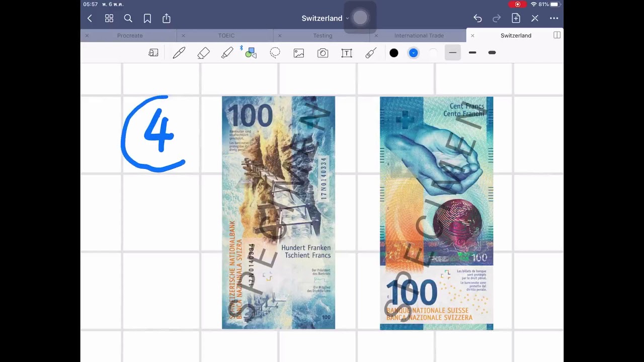Tap the battery indicator
Screen dimensions: 644x362
(x=554, y=5)
